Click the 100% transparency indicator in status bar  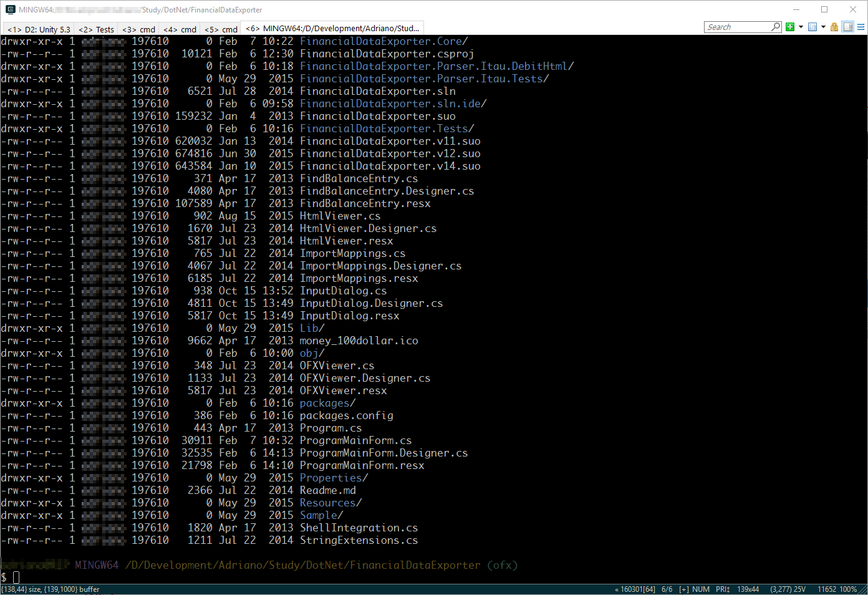click(848, 589)
